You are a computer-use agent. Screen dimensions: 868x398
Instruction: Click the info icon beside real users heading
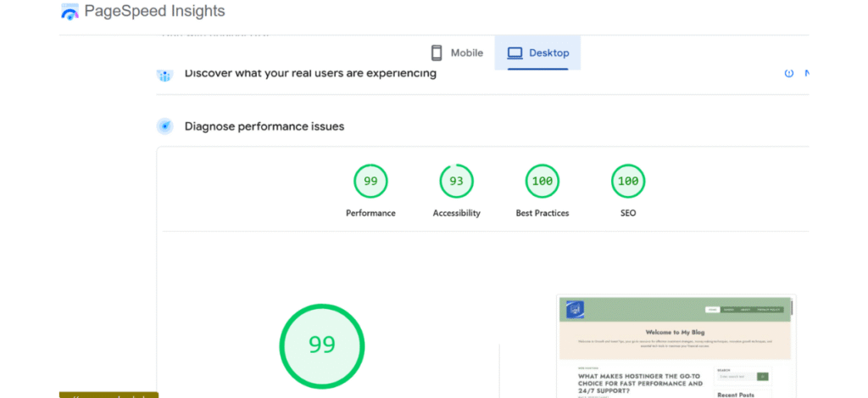pyautogui.click(x=789, y=73)
